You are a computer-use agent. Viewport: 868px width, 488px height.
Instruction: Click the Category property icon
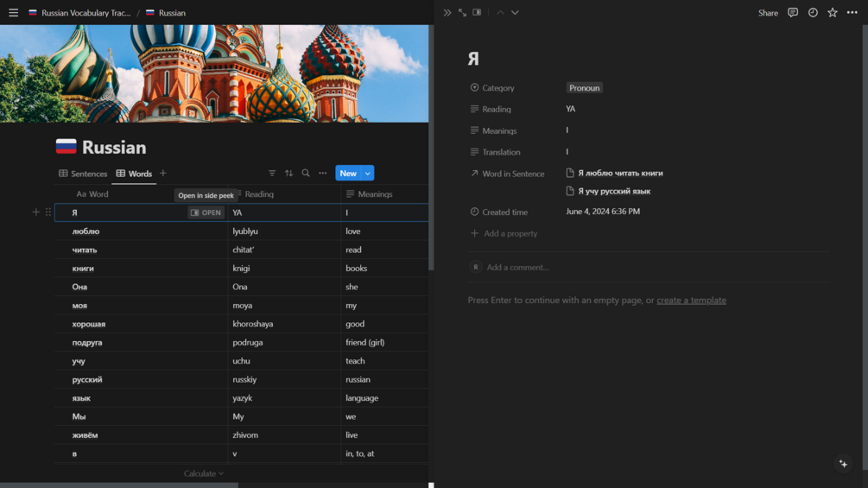(x=474, y=87)
